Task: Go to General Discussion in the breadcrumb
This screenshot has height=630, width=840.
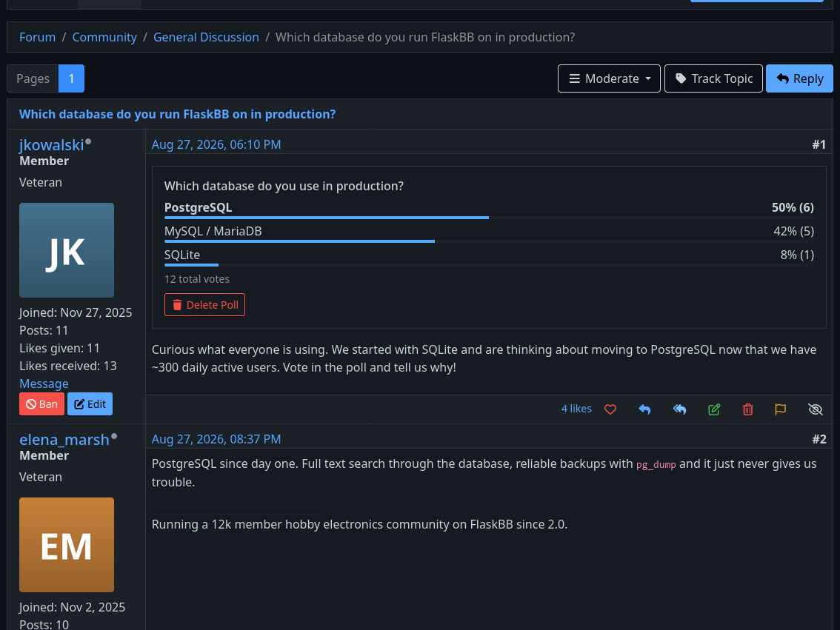Action: tap(206, 37)
